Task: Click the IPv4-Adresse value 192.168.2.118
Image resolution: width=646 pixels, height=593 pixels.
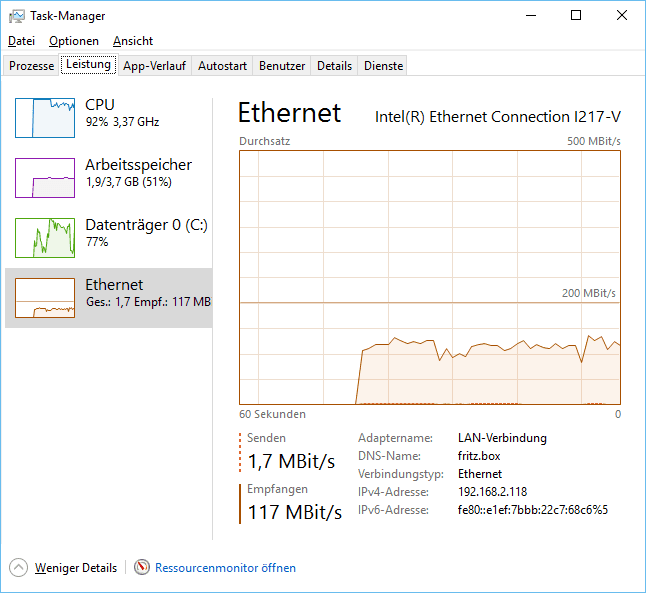Action: pyautogui.click(x=492, y=492)
